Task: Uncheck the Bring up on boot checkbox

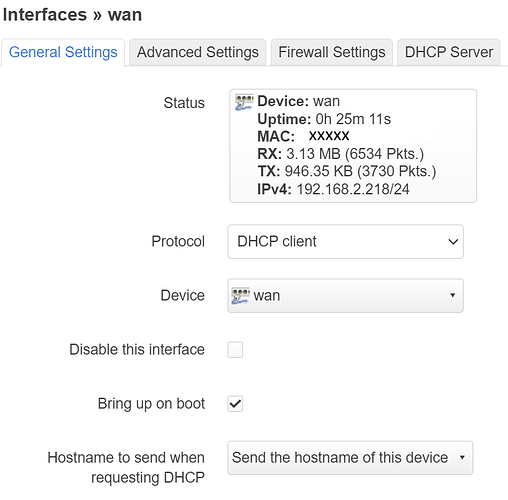Action: pyautogui.click(x=235, y=404)
